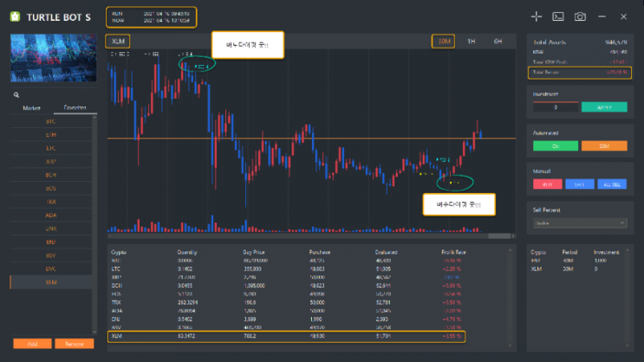The height and width of the screenshot is (362, 644).
Task: Click the Quantity column header
Action: coord(187,252)
